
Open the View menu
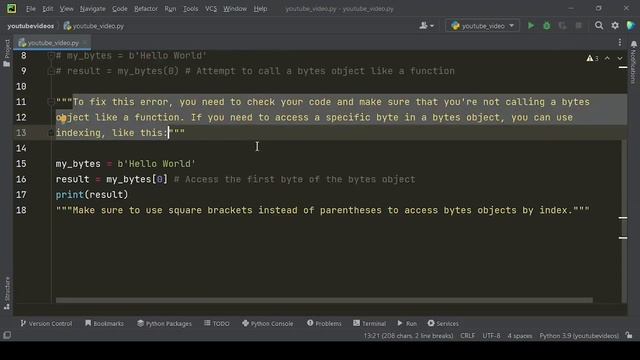66,9
